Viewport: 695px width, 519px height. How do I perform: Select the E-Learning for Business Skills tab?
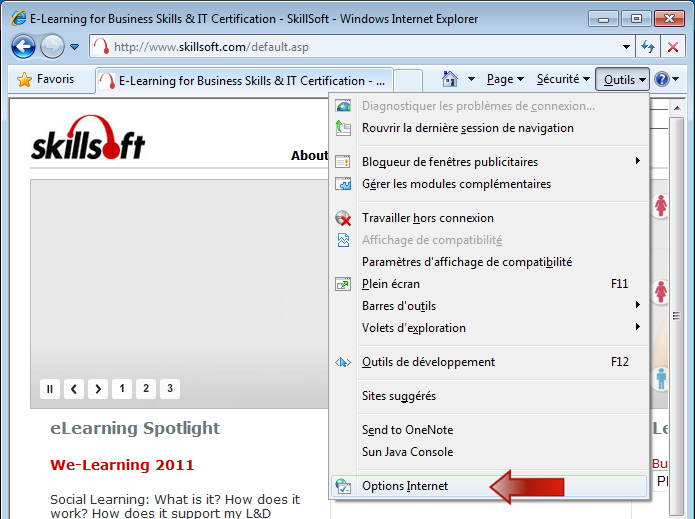click(x=244, y=81)
